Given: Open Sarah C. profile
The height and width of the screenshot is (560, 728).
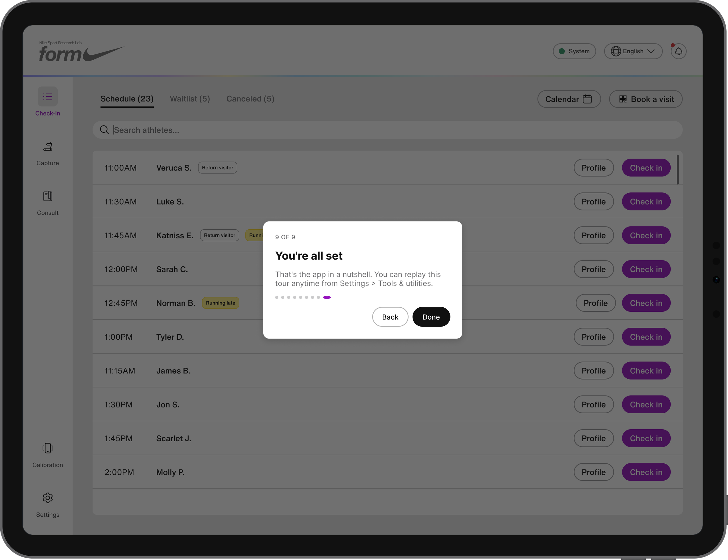Looking at the screenshot, I should coord(593,269).
